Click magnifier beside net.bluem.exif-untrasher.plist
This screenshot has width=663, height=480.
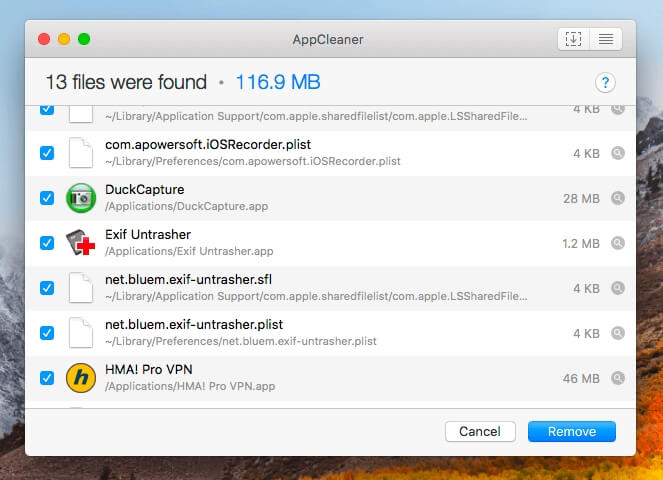click(618, 333)
